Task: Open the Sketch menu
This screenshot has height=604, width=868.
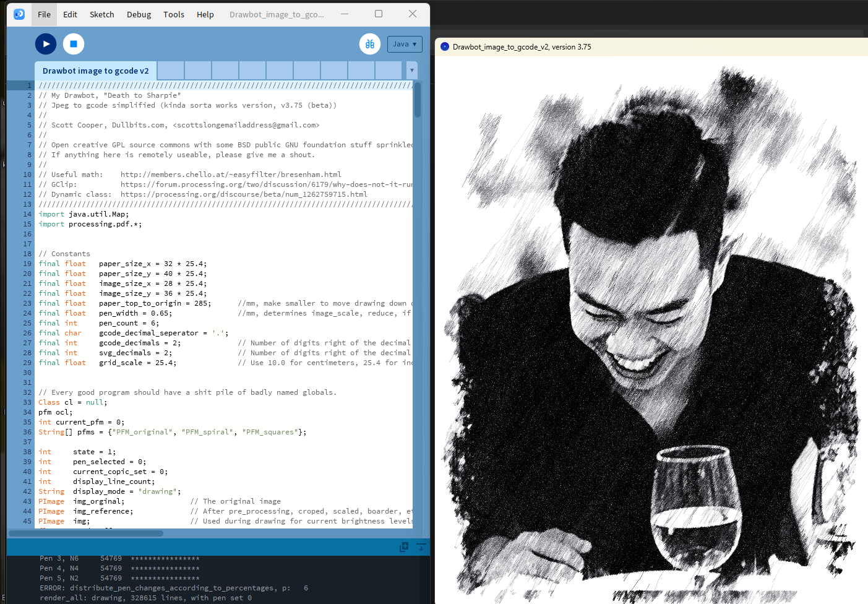Action: [x=101, y=14]
